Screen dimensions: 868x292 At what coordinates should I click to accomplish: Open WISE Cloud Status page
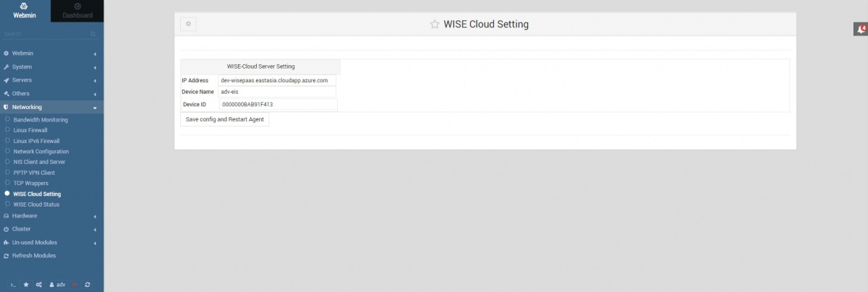(x=36, y=205)
